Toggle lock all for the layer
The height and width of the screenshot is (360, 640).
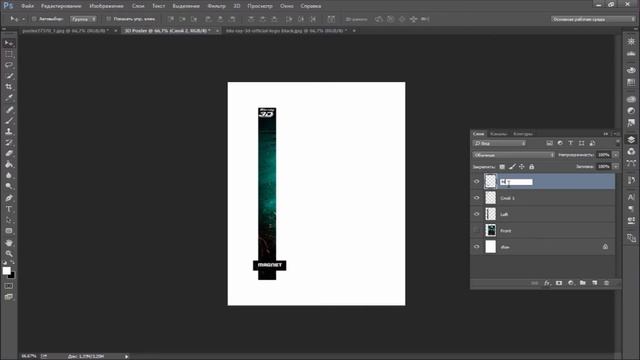[531, 167]
